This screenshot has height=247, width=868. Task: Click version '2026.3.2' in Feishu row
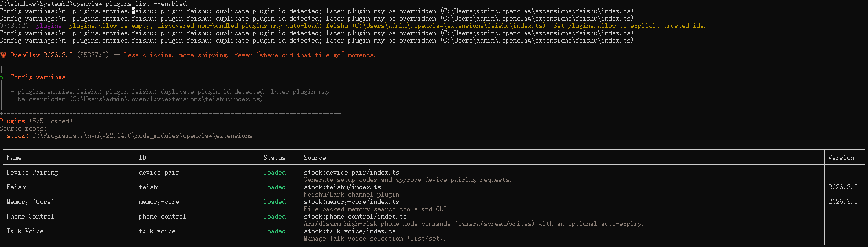point(843,187)
